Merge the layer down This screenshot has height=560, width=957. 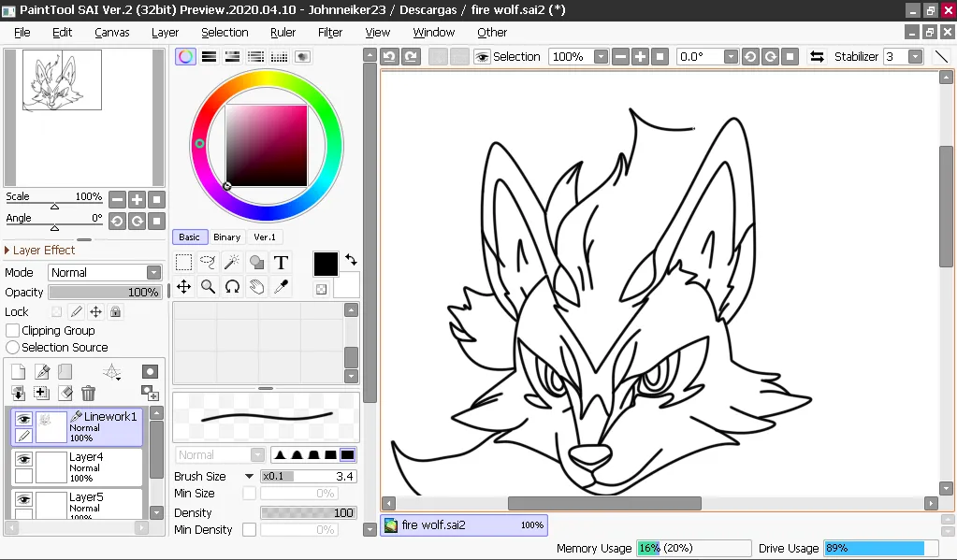[x=19, y=393]
